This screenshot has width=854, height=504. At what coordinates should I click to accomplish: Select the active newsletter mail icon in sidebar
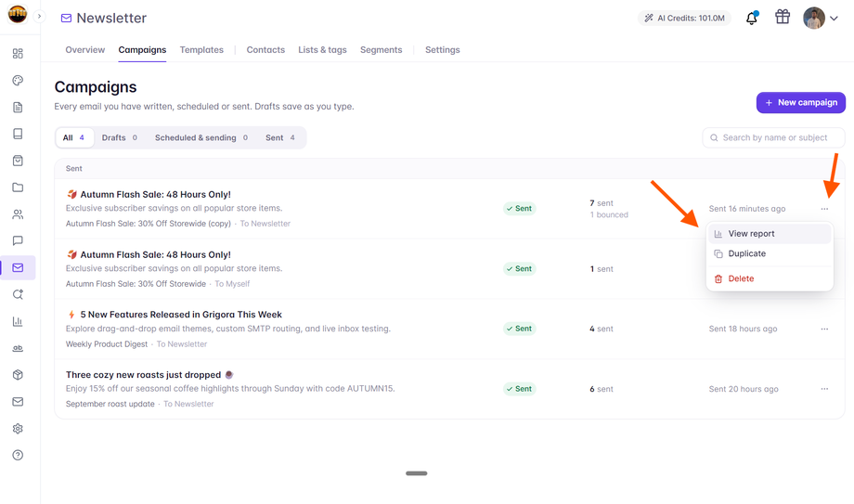pyautogui.click(x=18, y=267)
